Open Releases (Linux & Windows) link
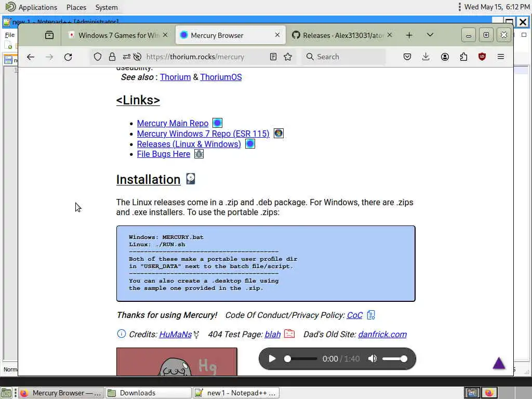Image resolution: width=532 pixels, height=399 pixels. coord(189,144)
